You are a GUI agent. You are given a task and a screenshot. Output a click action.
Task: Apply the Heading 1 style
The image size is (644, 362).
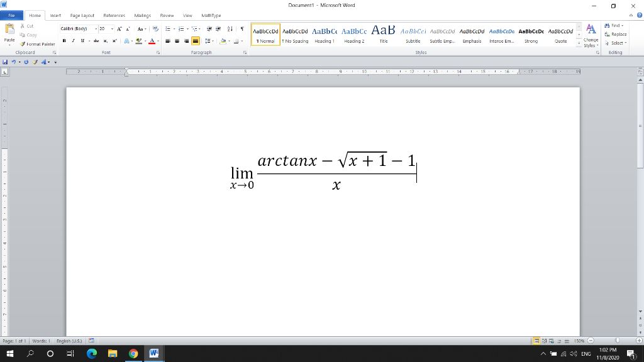coord(325,35)
